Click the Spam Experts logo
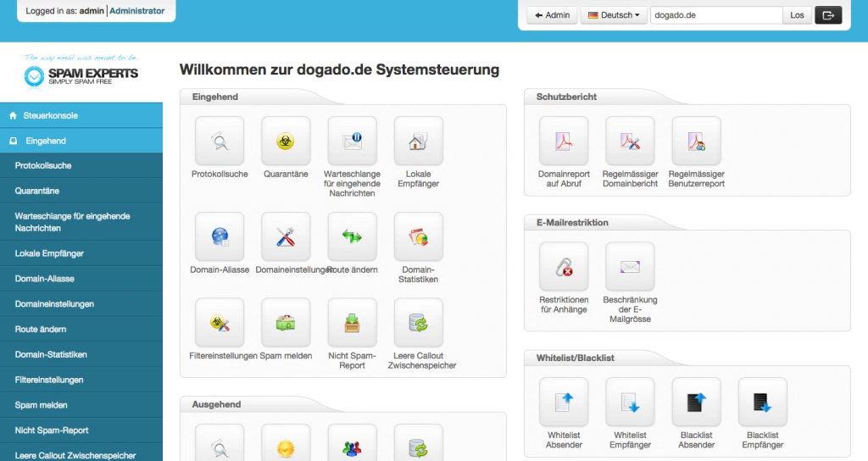 81,72
